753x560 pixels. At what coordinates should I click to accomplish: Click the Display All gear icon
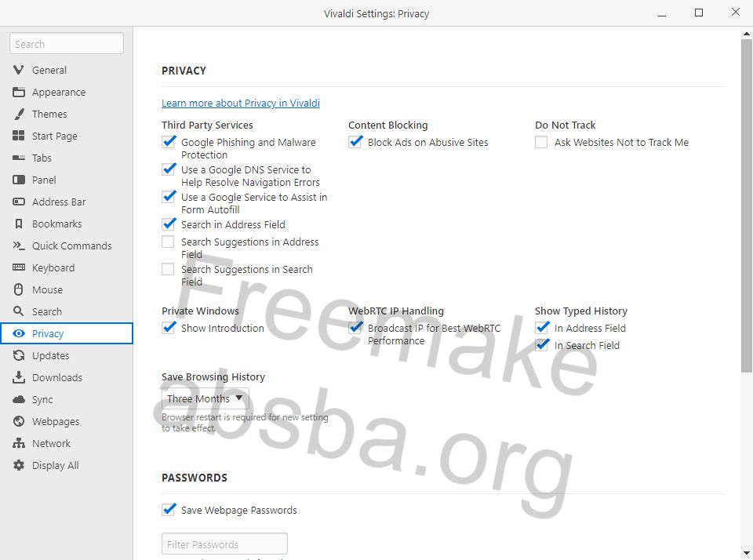point(18,465)
